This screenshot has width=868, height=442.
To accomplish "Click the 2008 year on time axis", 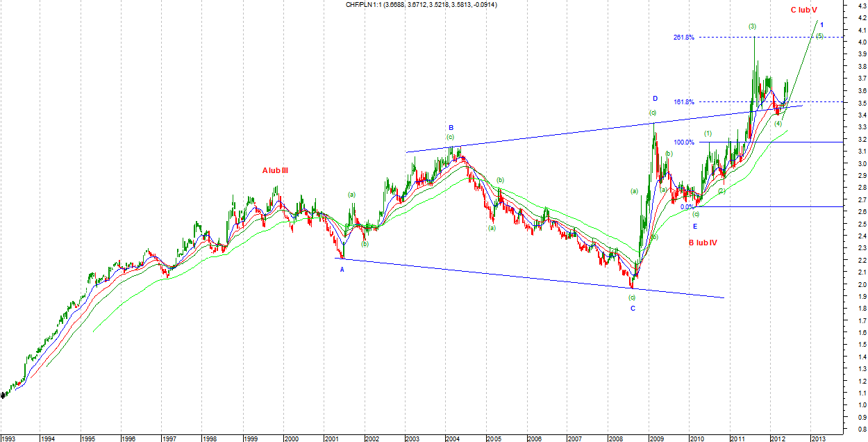I will point(615,438).
